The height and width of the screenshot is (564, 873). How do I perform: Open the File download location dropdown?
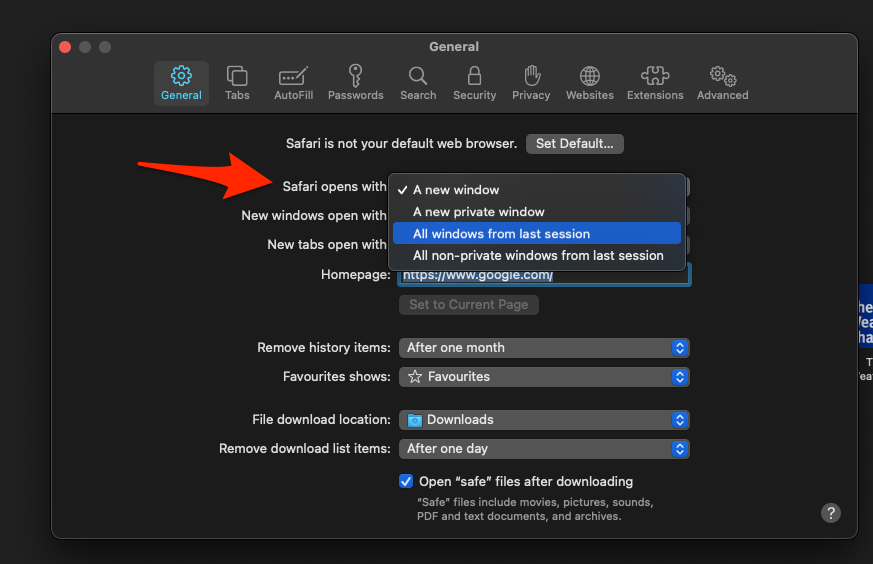tap(544, 419)
